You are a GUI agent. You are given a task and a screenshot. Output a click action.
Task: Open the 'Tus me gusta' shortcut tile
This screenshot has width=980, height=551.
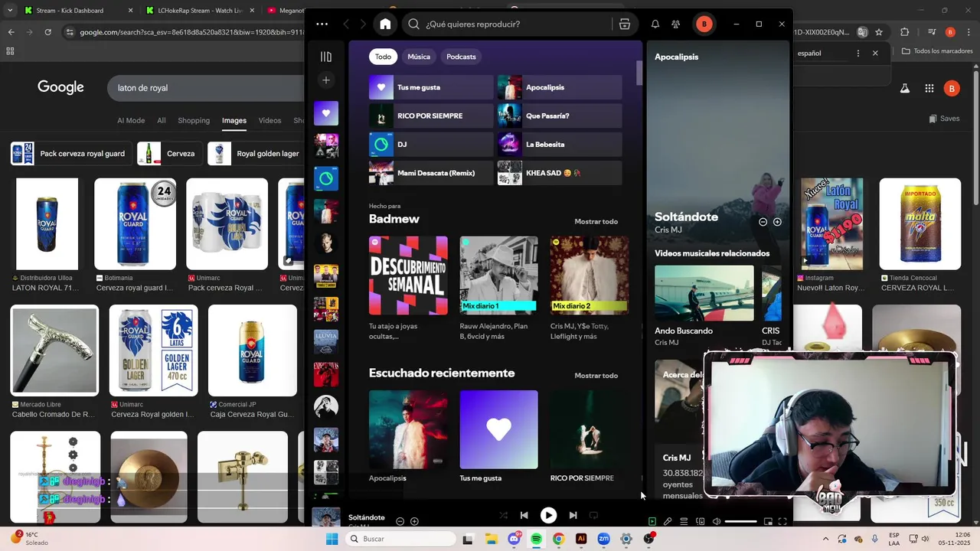[431, 87]
